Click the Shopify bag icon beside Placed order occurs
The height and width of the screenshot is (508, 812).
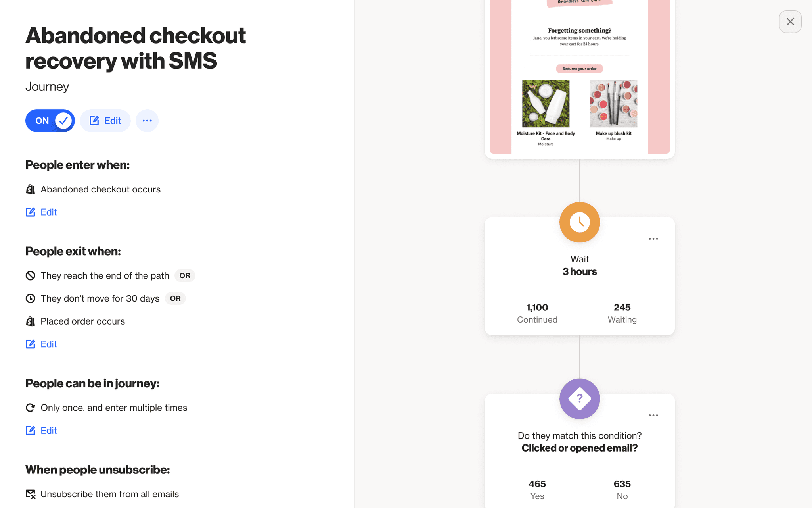tap(31, 321)
